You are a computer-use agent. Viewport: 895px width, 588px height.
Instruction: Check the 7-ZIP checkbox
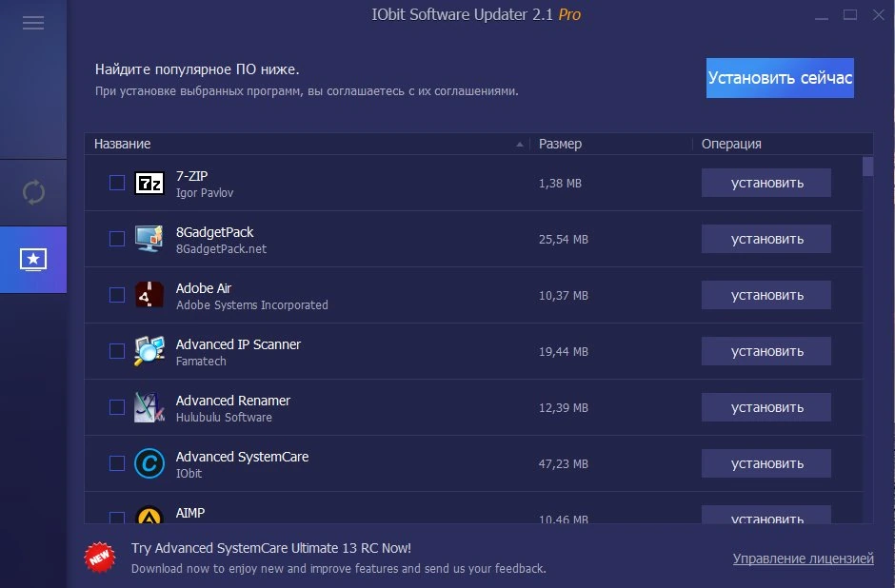[x=117, y=183]
